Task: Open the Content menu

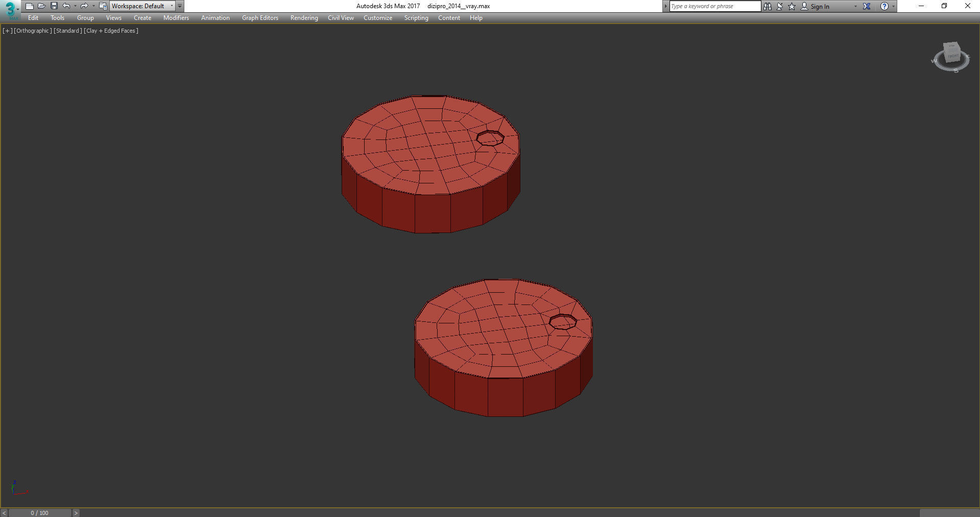Action: 449,18
